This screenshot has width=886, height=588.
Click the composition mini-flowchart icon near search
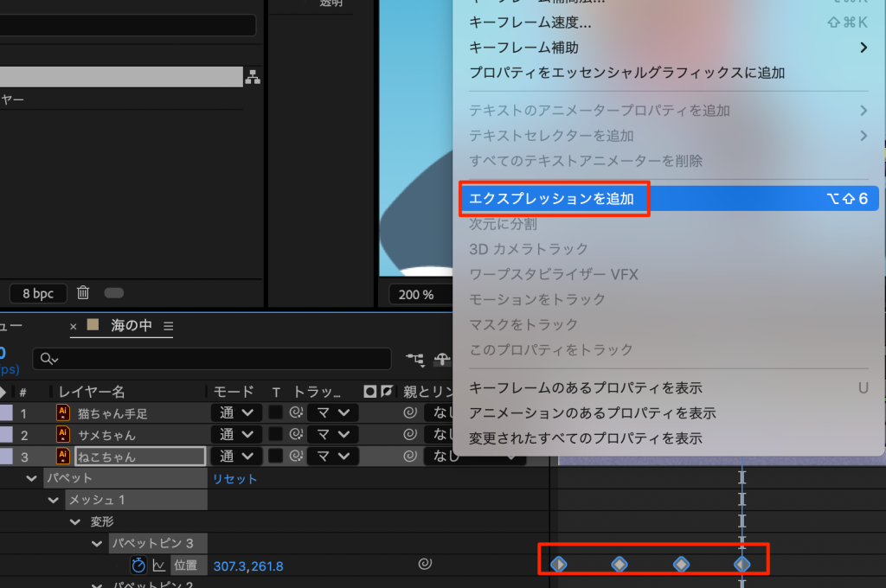click(415, 359)
